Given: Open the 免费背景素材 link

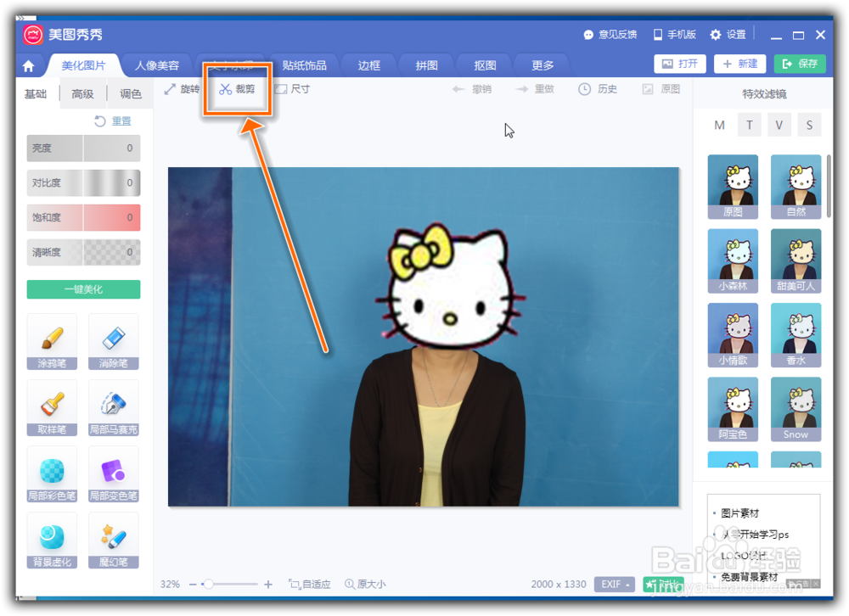Looking at the screenshot, I should tap(750, 578).
